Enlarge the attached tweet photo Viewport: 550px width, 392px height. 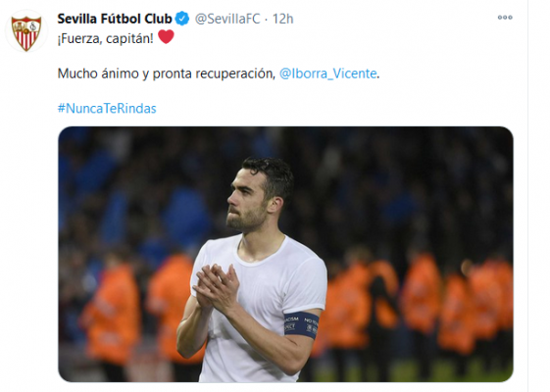coord(285,254)
